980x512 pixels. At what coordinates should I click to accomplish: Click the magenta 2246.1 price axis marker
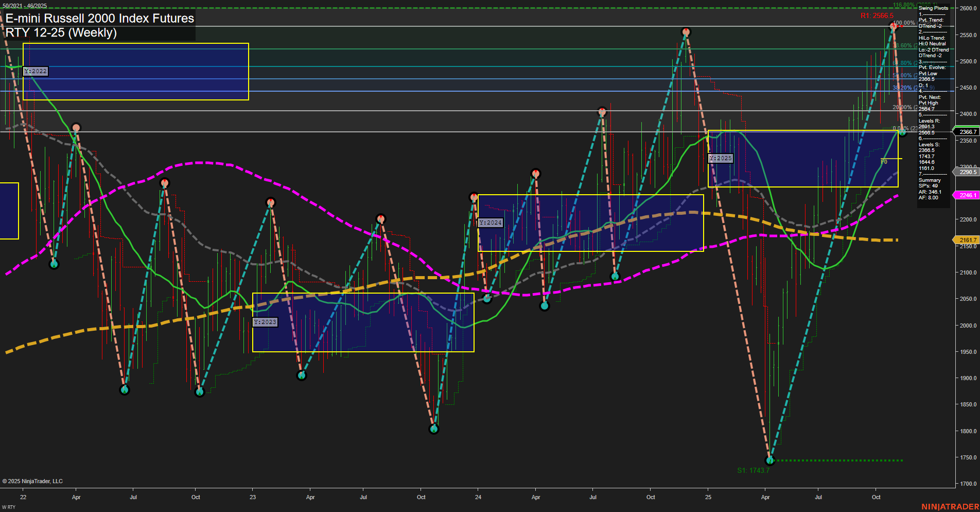tap(967, 195)
